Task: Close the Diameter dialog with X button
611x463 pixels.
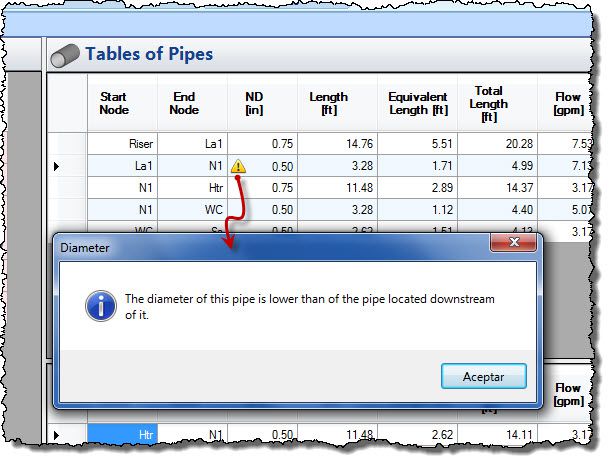Action: (515, 244)
